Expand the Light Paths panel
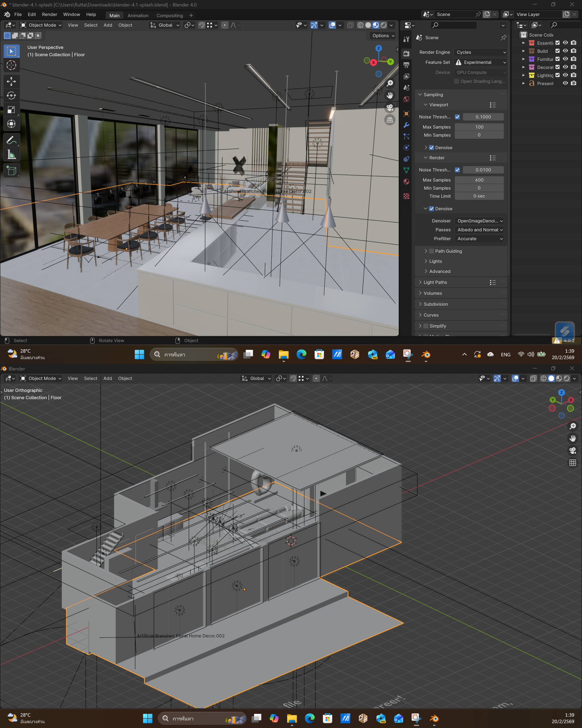582x728 pixels. click(x=435, y=282)
